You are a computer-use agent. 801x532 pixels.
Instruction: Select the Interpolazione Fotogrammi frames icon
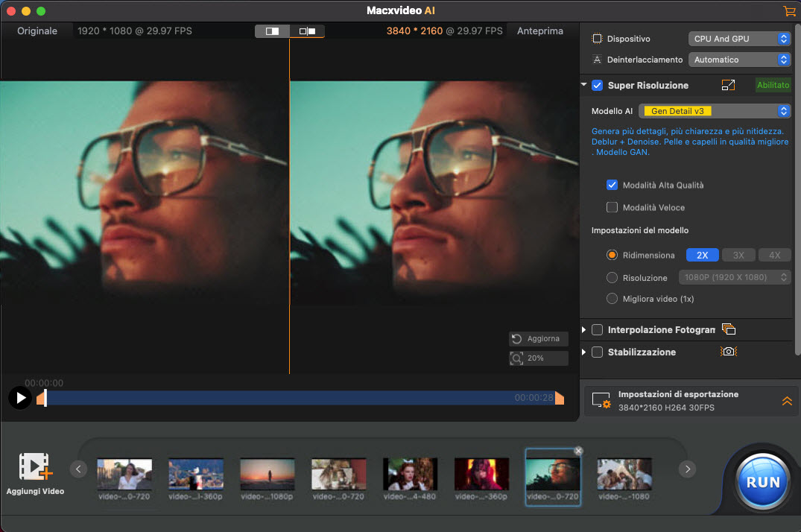[x=728, y=329]
